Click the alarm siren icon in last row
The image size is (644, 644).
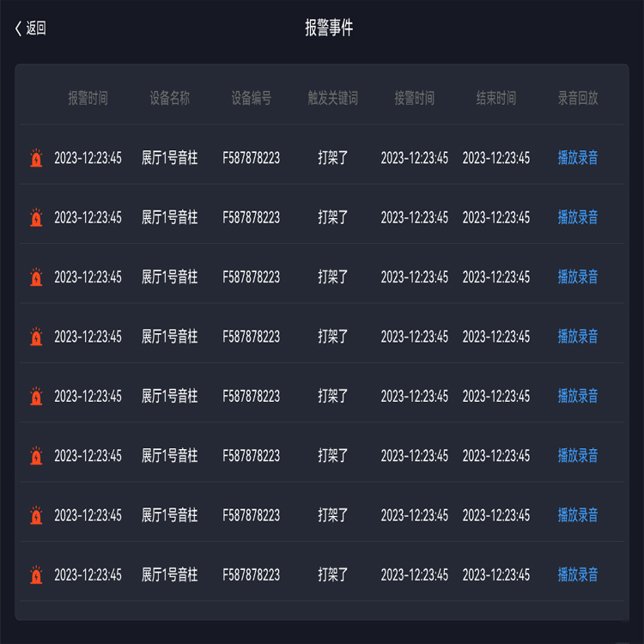pyautogui.click(x=36, y=575)
